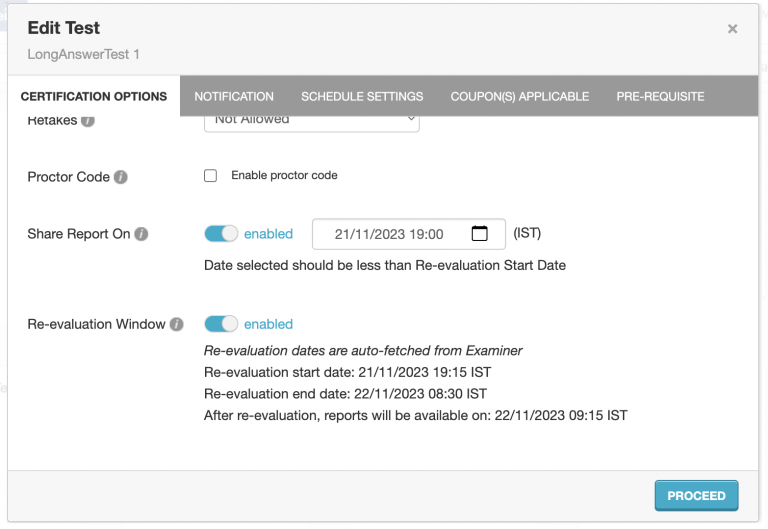
Task: Switch to the Notification tab
Action: tap(234, 97)
